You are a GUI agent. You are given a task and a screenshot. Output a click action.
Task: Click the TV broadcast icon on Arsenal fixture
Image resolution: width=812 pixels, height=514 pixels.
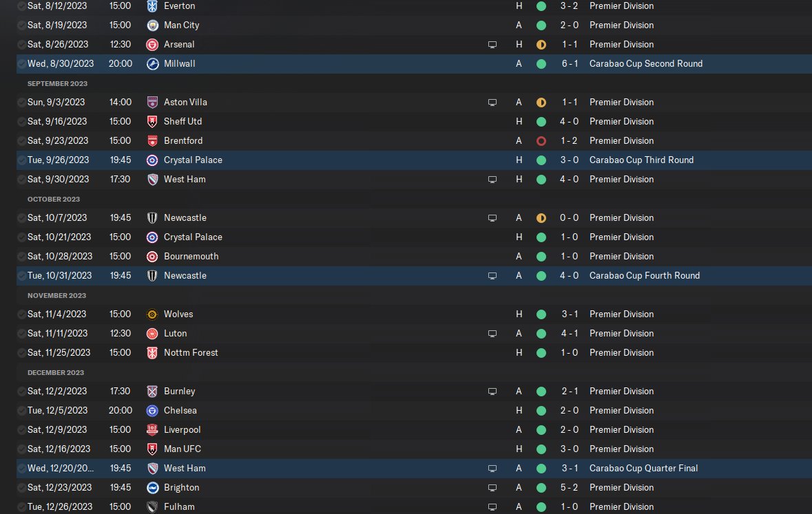(x=492, y=44)
